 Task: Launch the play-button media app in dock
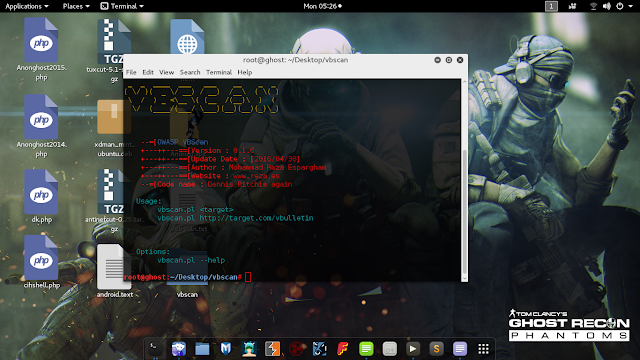click(413, 348)
